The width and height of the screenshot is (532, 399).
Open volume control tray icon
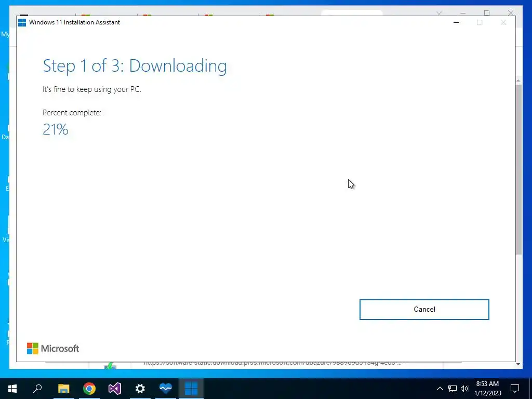(x=464, y=389)
